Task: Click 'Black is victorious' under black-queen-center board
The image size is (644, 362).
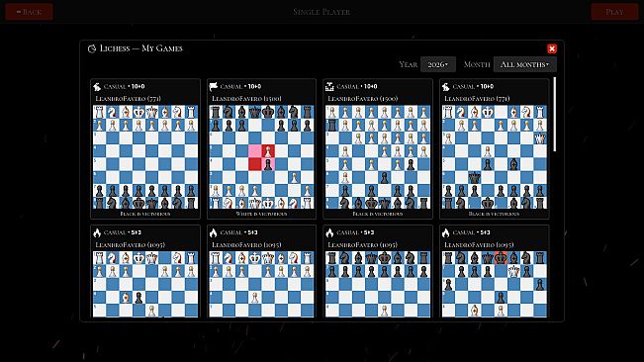Action: click(x=495, y=214)
